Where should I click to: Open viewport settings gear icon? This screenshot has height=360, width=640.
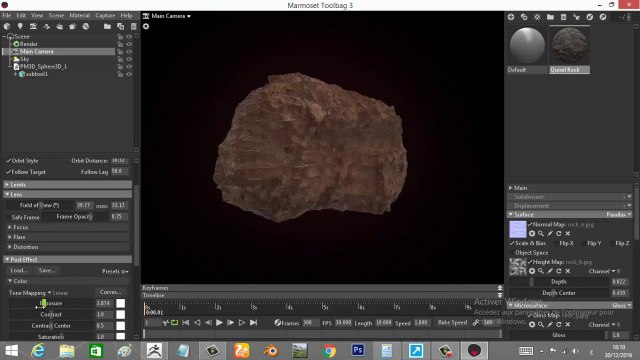click(146, 27)
